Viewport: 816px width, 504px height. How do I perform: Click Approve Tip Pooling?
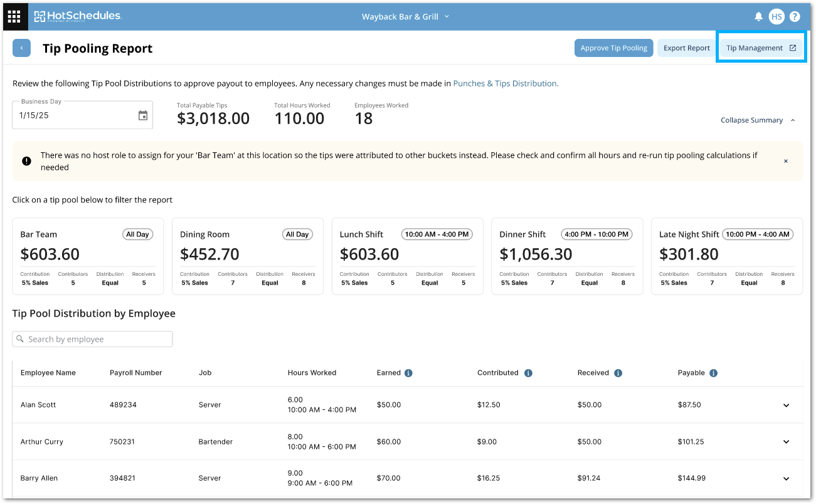(613, 48)
